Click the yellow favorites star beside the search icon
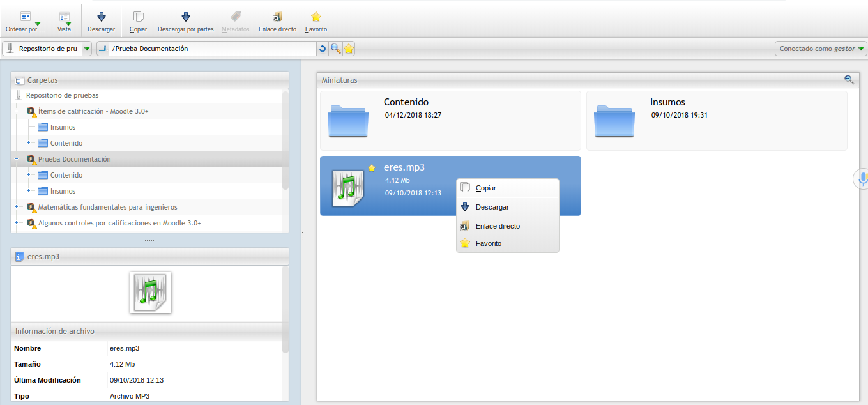 click(347, 48)
